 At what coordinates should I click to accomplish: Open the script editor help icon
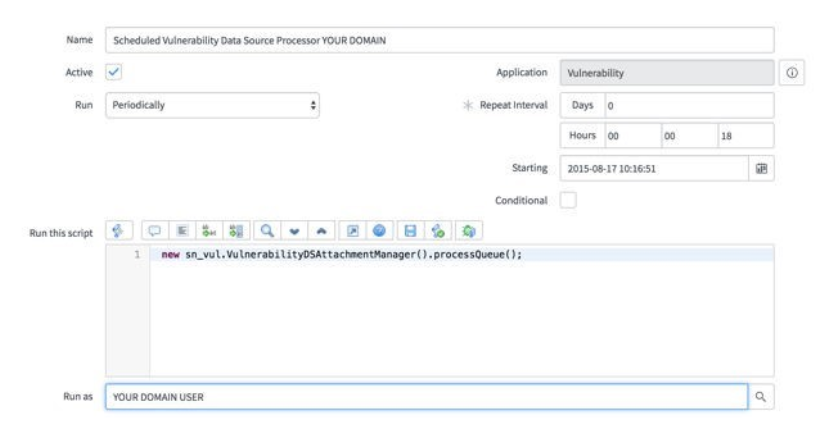coord(379,231)
